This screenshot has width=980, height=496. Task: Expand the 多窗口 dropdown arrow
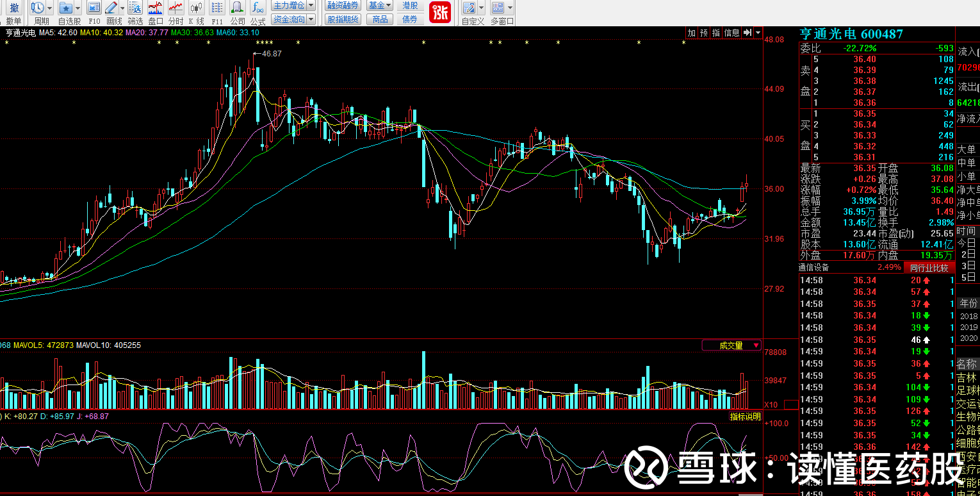[x=509, y=8]
